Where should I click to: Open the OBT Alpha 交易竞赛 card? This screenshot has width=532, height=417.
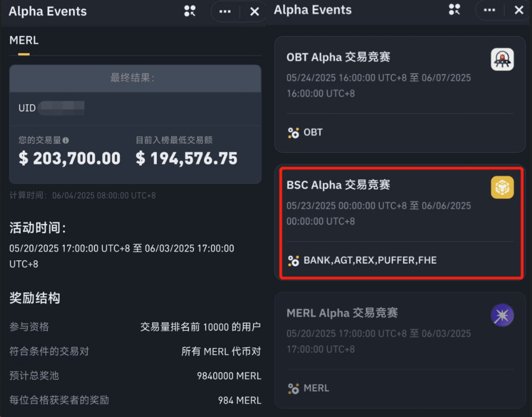click(338, 57)
